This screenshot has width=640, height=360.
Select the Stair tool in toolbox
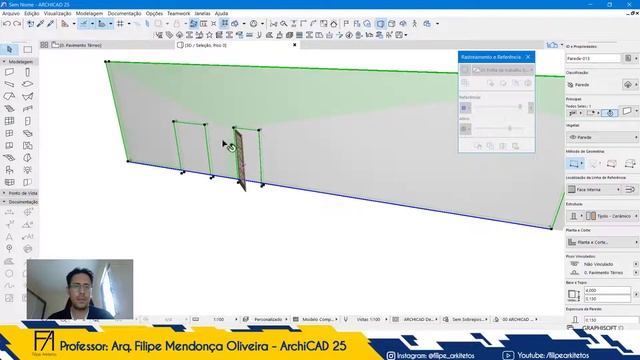pos(9,109)
